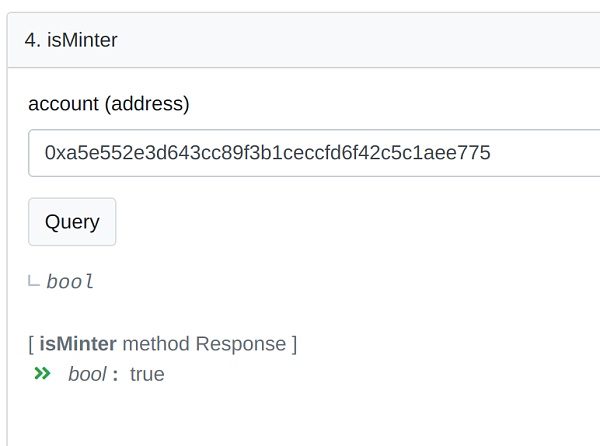
Task: Select the 'true' result value
Action: point(147,374)
